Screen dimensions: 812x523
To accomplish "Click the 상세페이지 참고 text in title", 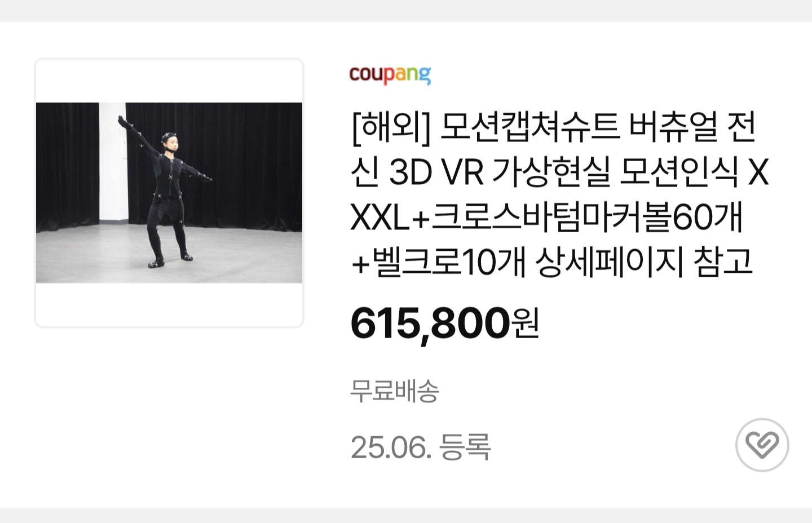I will (644, 262).
